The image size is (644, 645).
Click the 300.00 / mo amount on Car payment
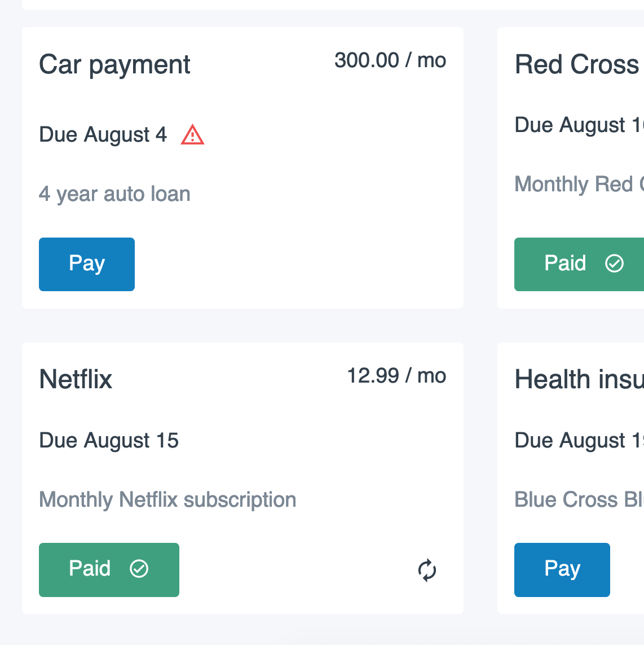coord(390,60)
